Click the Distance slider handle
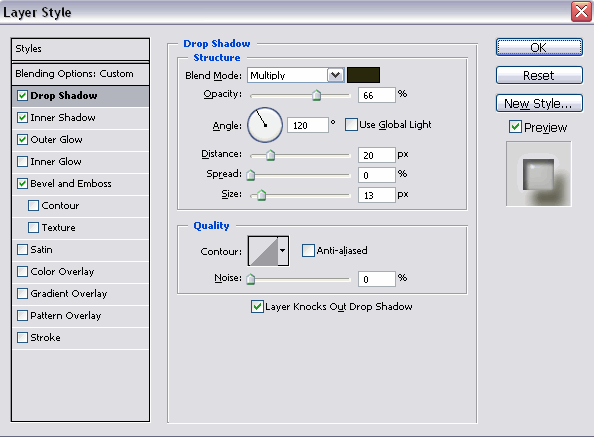 (270, 155)
